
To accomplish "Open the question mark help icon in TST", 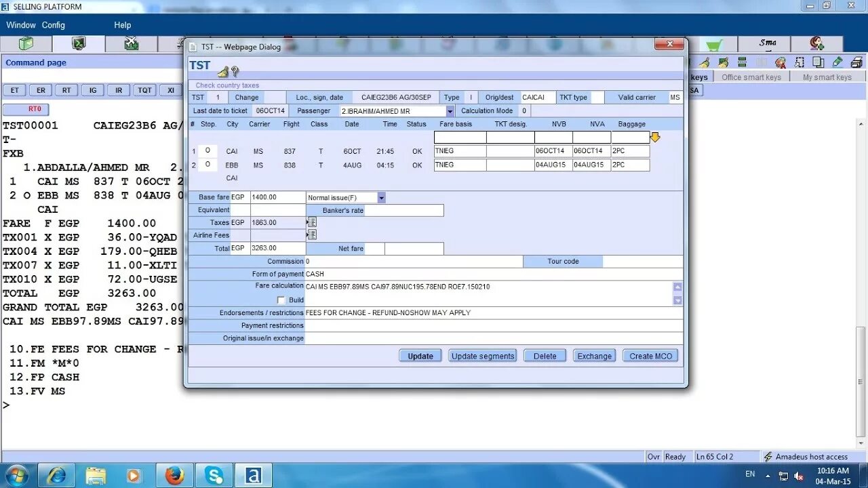I will 235,71.
